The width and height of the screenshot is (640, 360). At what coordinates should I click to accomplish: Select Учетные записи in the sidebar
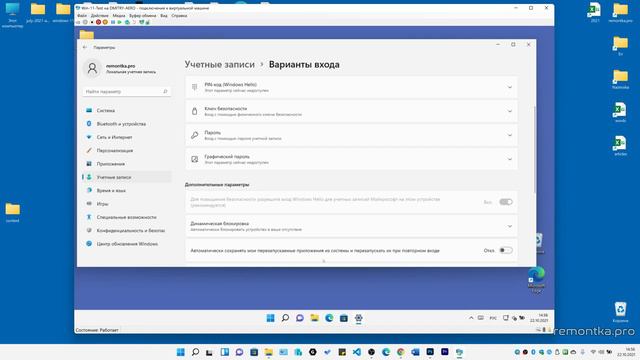127,177
